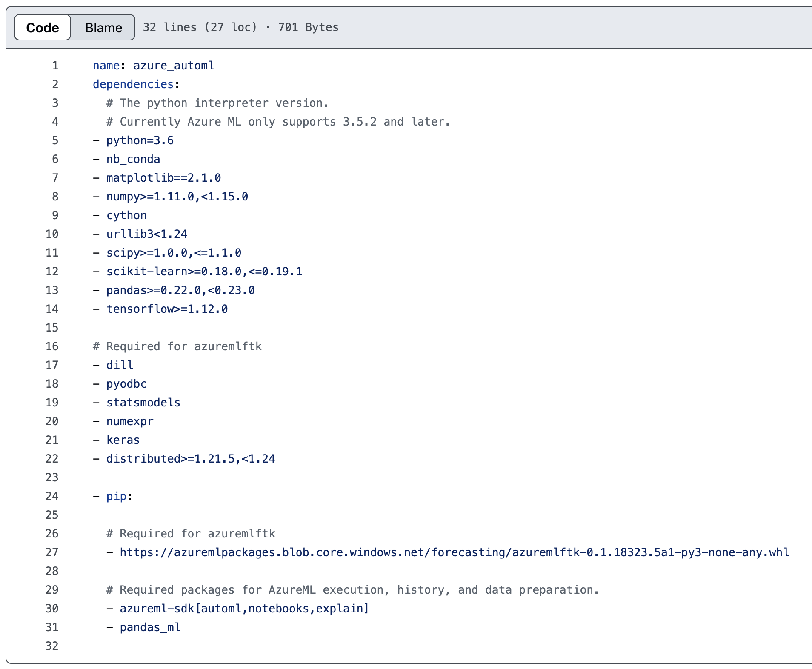Click line number 10 beside urllib3
812x669 pixels.
pos(52,234)
